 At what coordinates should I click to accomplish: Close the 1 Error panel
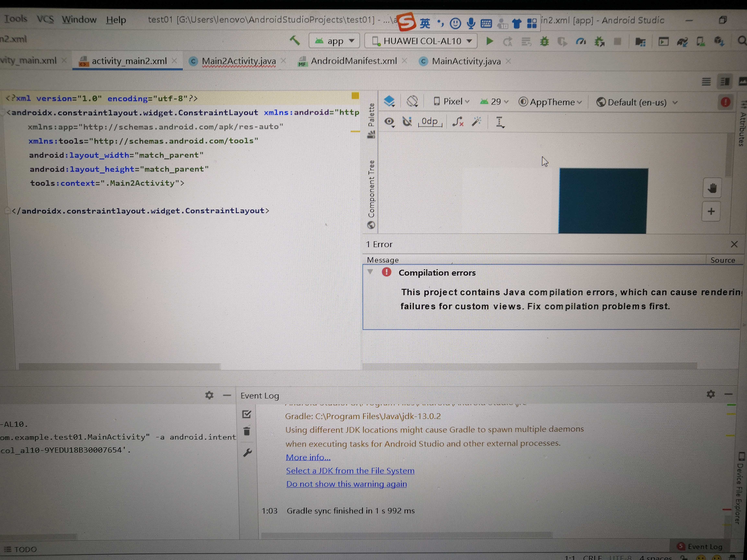point(734,244)
